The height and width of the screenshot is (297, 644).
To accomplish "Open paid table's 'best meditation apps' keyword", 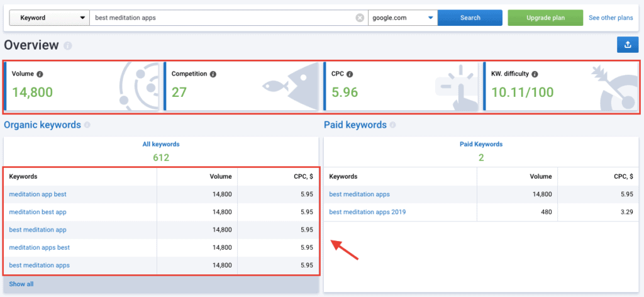I will coord(359,194).
